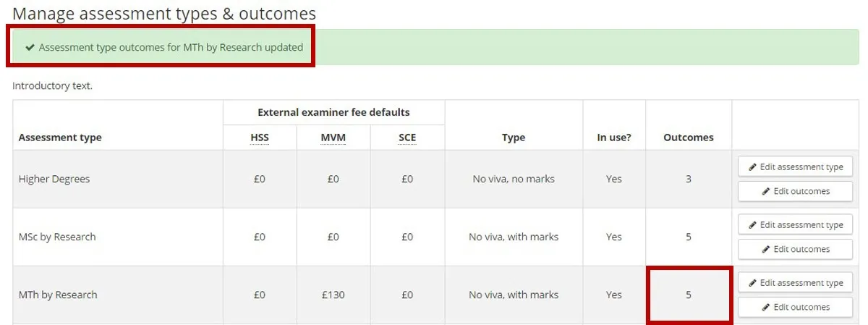Click the £130 MVM fee cell
This screenshot has height=325, width=868.
(333, 295)
